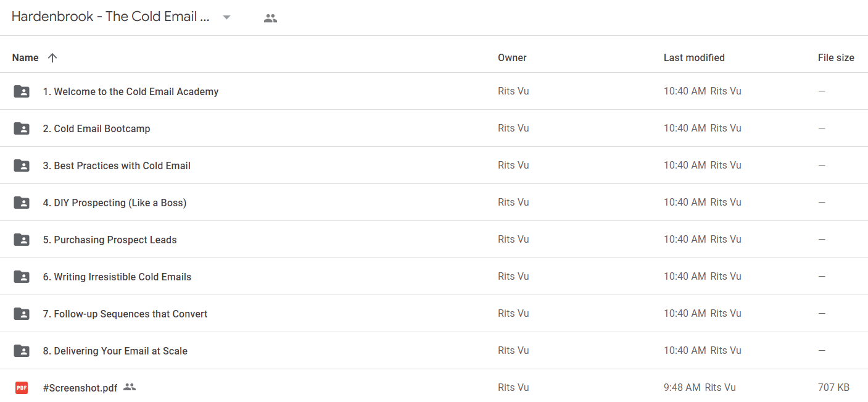Click the File size column header
The width and height of the screenshot is (868, 402).
pos(836,57)
